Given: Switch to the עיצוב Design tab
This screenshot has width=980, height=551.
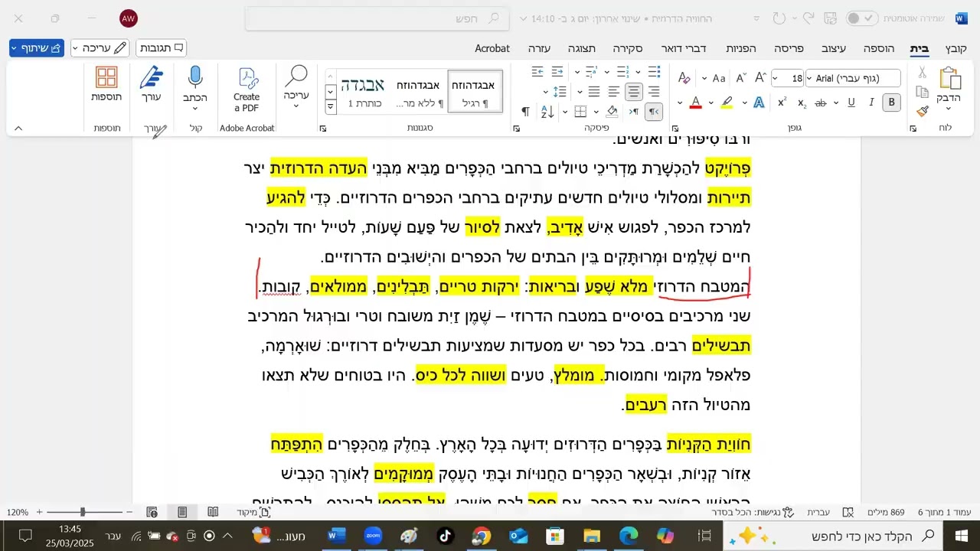Looking at the screenshot, I should (x=834, y=48).
